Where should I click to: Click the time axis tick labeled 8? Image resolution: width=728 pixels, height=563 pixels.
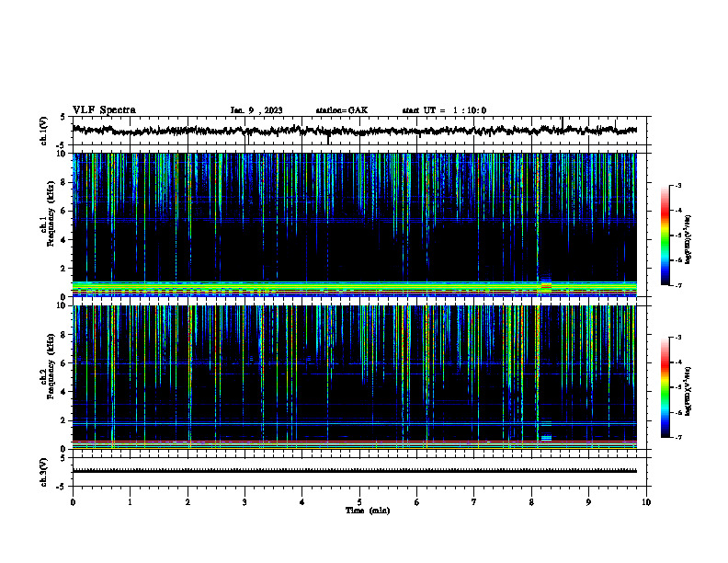coord(531,502)
